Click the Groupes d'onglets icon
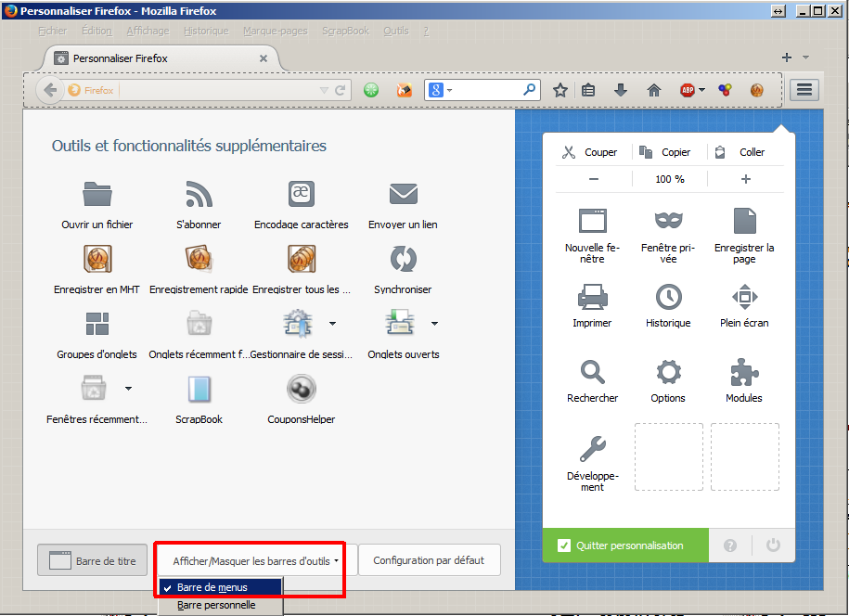 (97, 324)
